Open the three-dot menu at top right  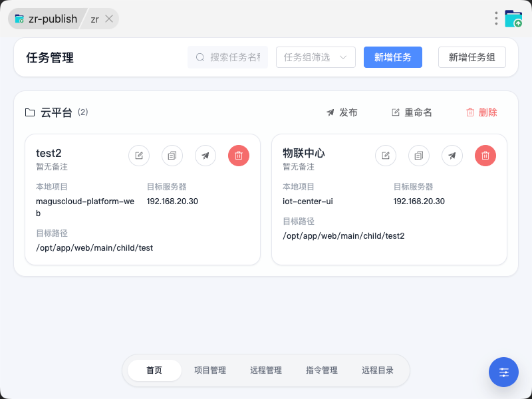[x=496, y=19]
